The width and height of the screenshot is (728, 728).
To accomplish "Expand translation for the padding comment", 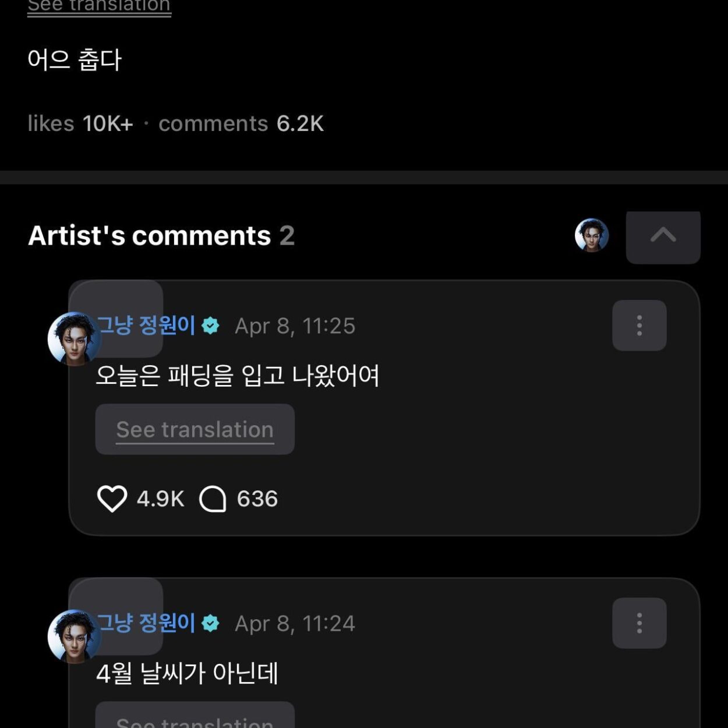I will click(195, 429).
